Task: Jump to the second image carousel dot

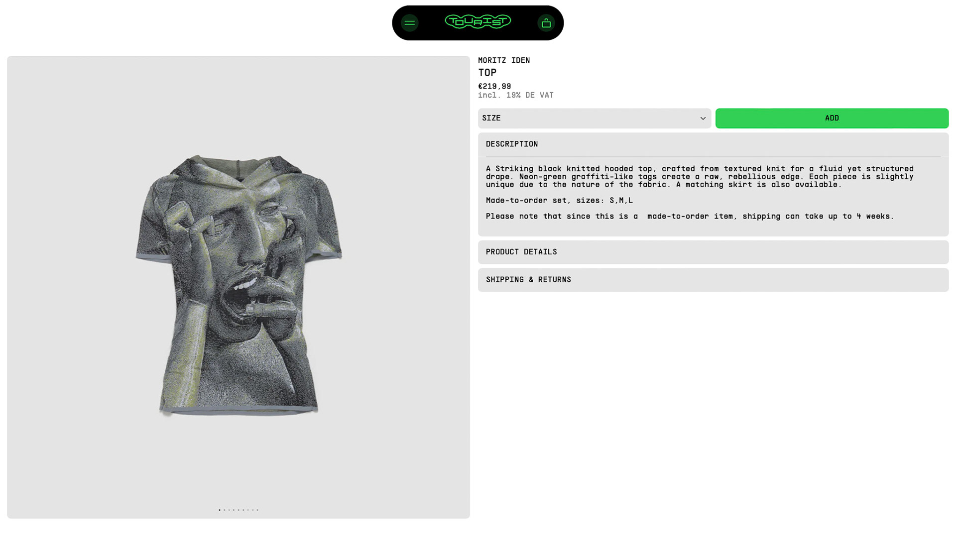Action: click(x=225, y=510)
